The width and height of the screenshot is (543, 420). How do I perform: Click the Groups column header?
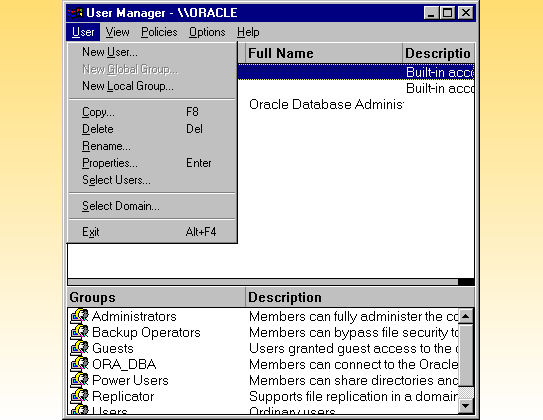click(156, 297)
